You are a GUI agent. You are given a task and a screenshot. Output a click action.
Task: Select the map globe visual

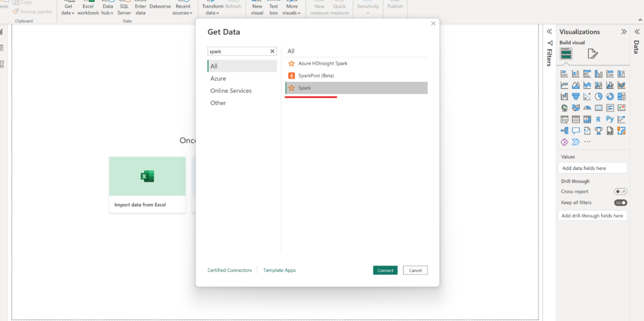(x=564, y=108)
